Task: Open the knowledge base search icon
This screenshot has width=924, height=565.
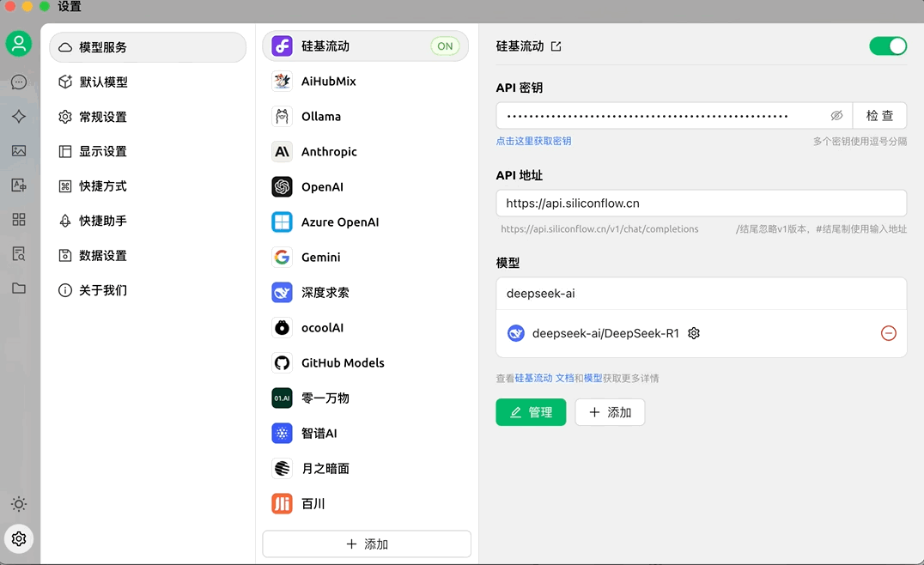Action: 19,254
